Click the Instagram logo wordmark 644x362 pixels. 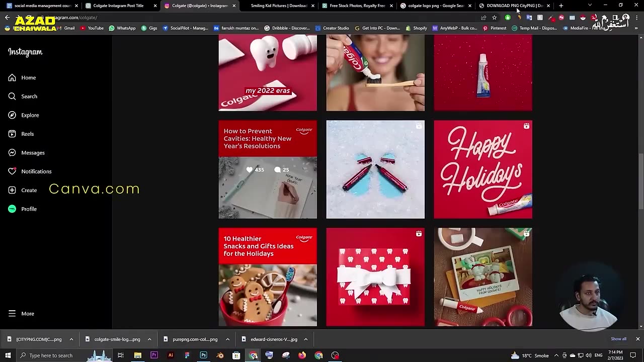tap(25, 52)
